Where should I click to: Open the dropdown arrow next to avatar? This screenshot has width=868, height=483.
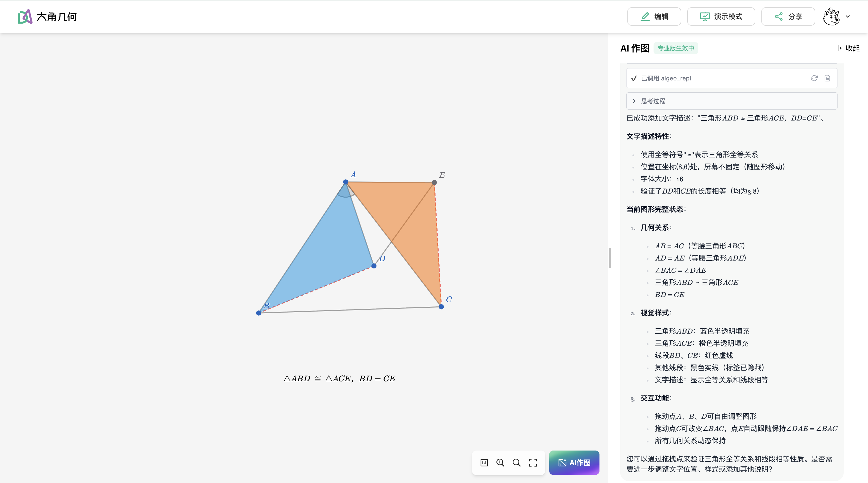coord(848,16)
